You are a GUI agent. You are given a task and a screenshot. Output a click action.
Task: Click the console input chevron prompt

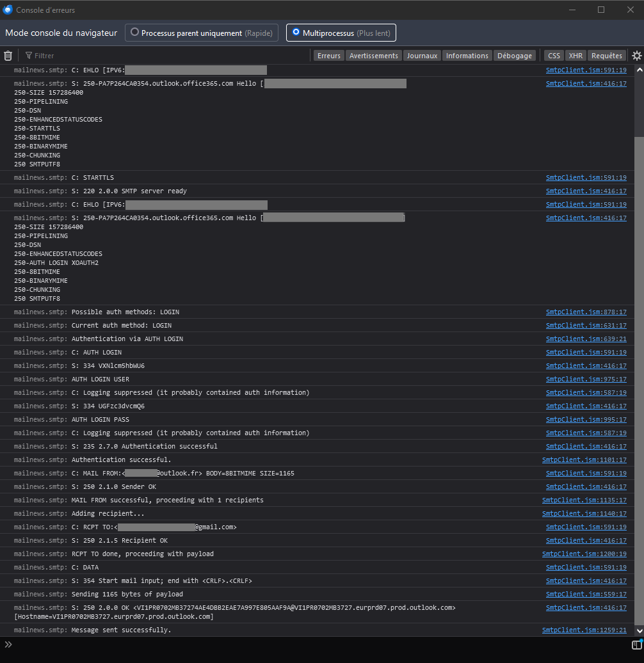pyautogui.click(x=8, y=644)
